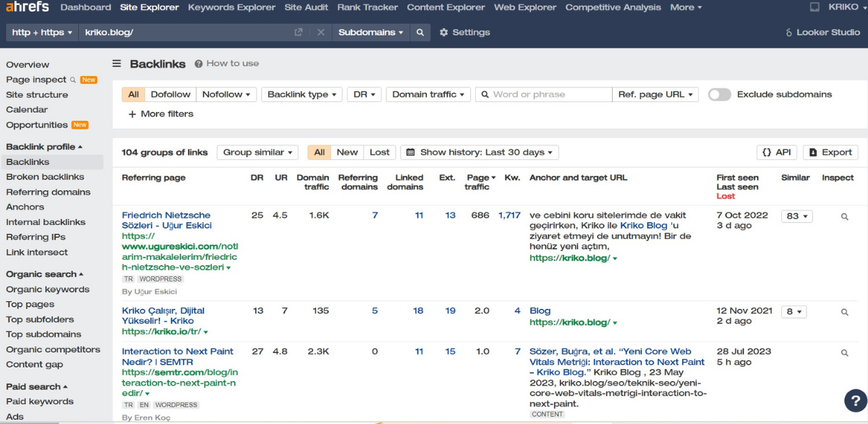Toggle Exclude subdomains switch
The height and width of the screenshot is (424, 868).
coord(719,94)
